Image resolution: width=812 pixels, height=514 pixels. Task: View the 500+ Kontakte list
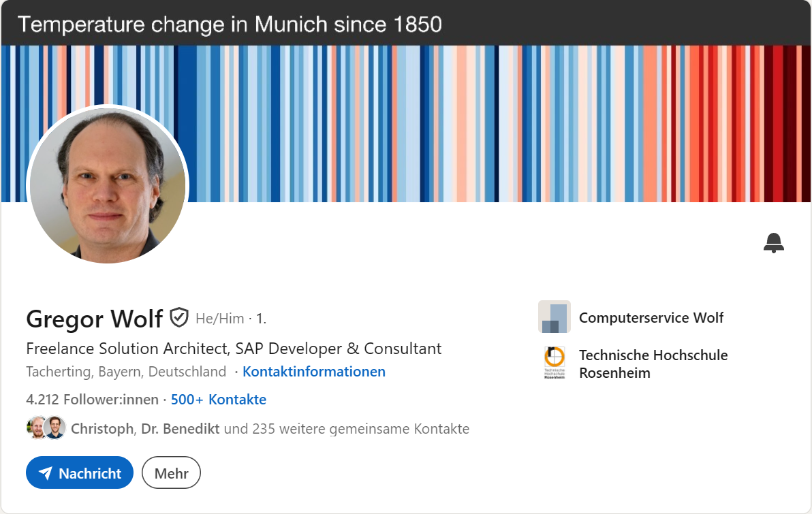[218, 400]
